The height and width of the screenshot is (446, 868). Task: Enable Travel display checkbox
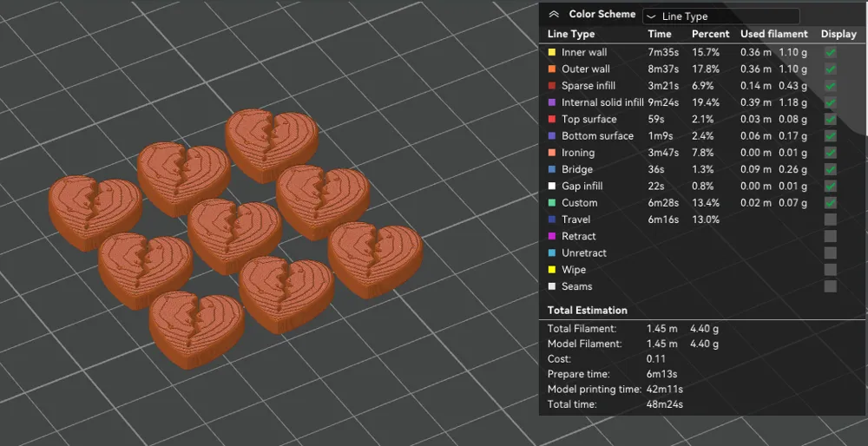(x=830, y=220)
